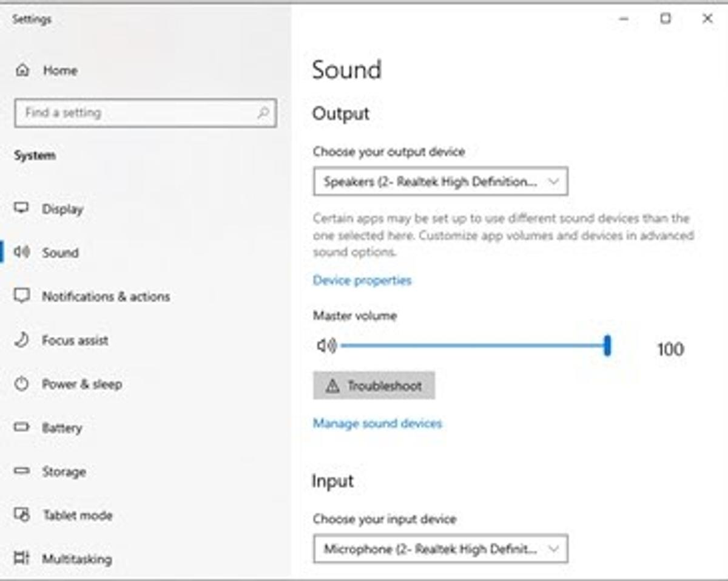Image resolution: width=728 pixels, height=581 pixels.
Task: Select the Tablet mode icon
Action: (x=23, y=515)
